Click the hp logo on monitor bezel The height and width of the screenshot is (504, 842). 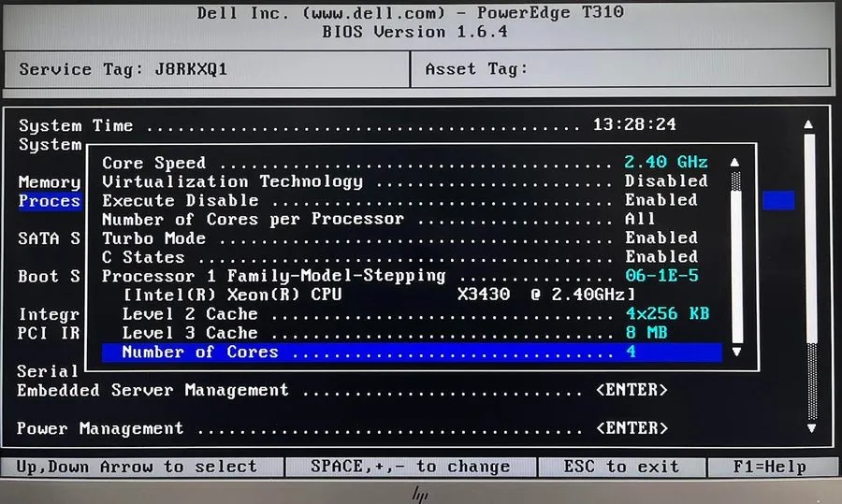420,495
